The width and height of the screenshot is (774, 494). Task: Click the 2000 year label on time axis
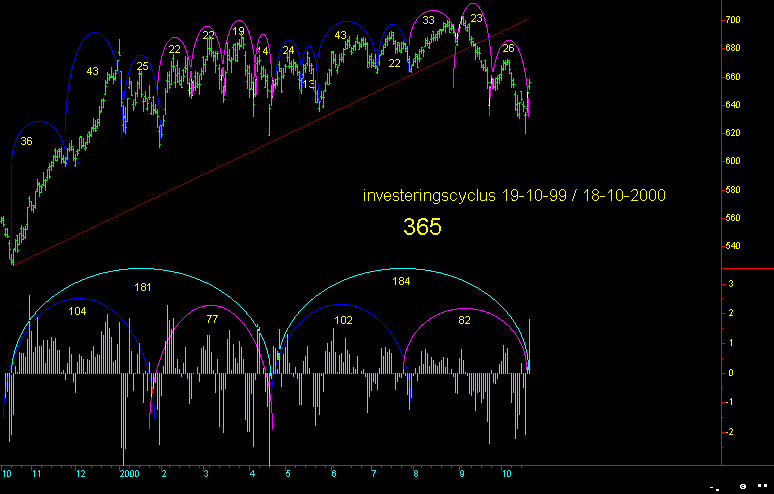(129, 474)
